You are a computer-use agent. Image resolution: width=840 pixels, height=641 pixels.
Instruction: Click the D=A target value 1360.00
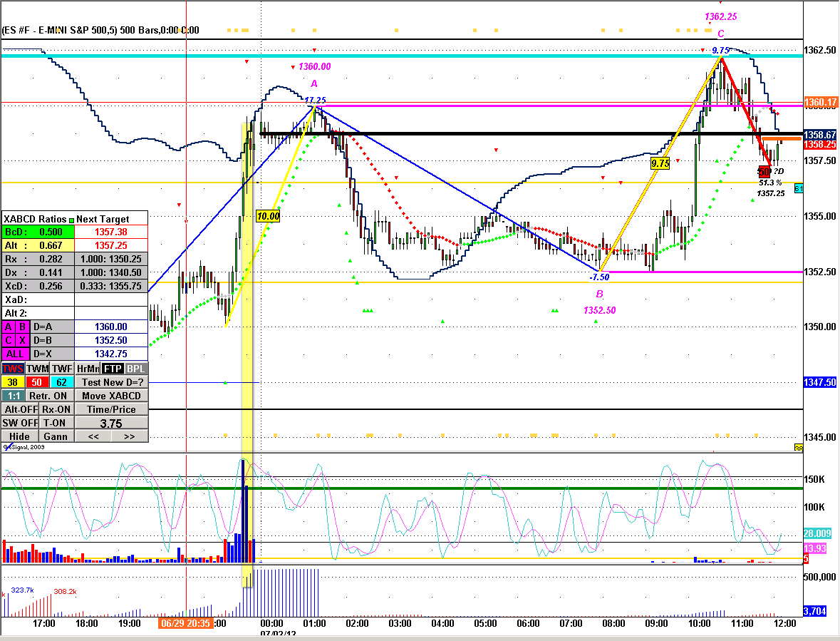pyautogui.click(x=111, y=327)
